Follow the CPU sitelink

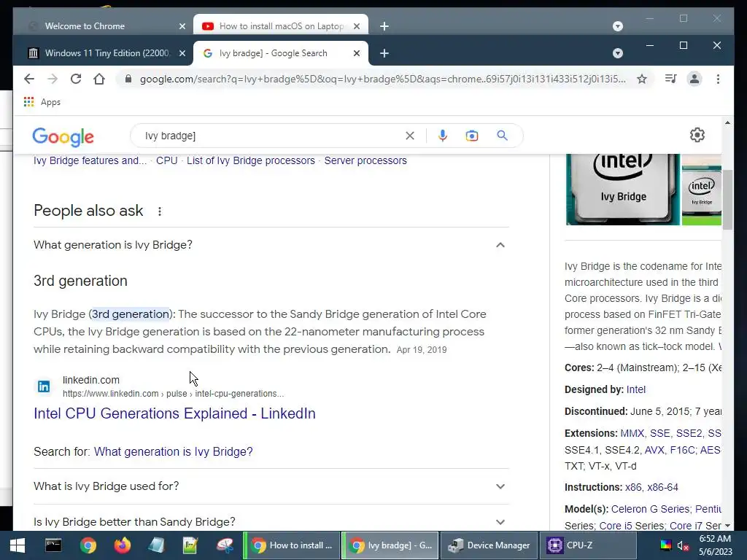click(x=167, y=160)
